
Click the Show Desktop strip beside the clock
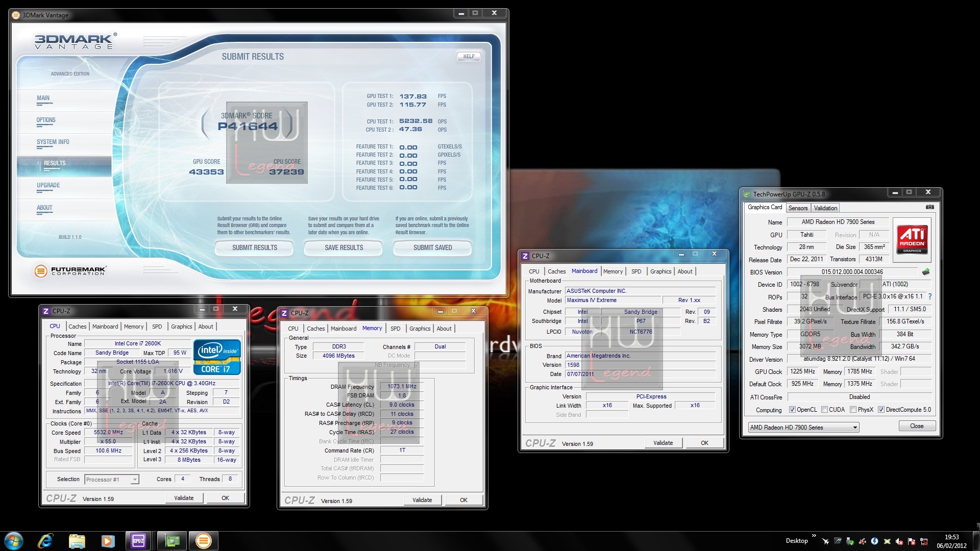[x=976, y=541]
